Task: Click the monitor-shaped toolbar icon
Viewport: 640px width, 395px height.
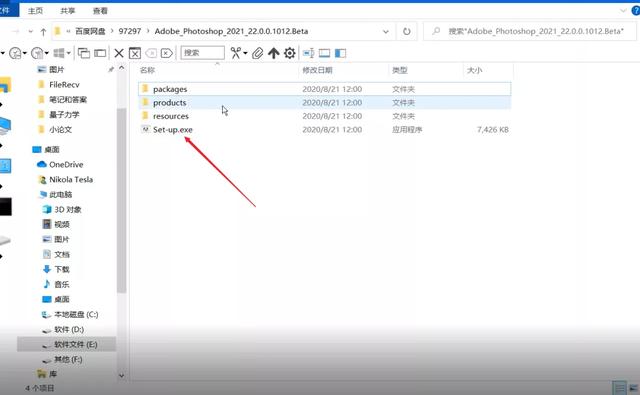Action: tap(324, 53)
